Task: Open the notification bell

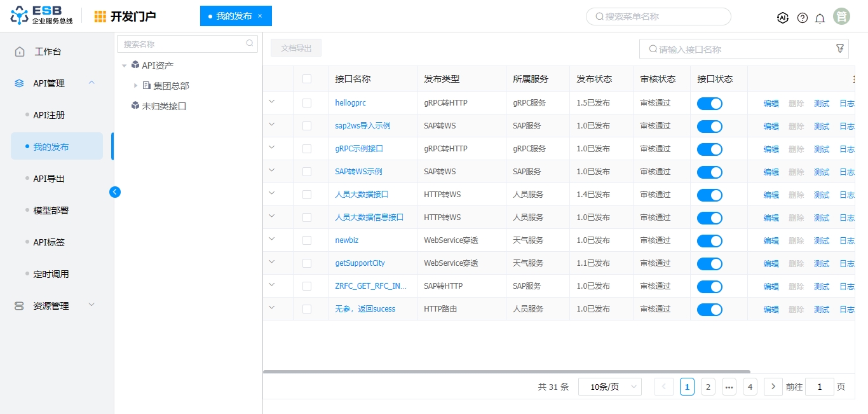Action: [820, 18]
